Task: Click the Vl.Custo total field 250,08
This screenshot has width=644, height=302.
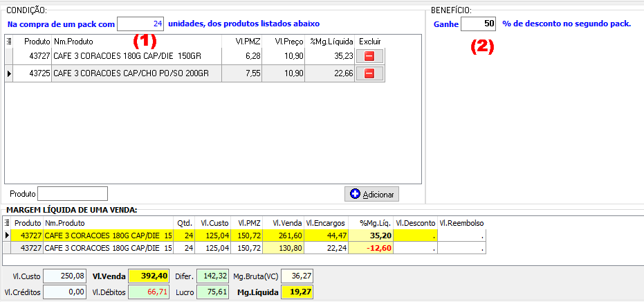Action: click(x=65, y=276)
